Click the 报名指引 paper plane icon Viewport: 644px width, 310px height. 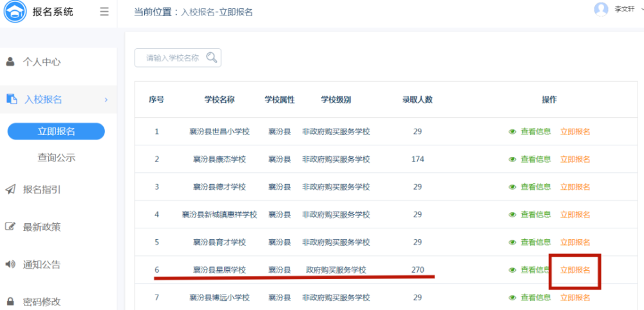point(10,190)
